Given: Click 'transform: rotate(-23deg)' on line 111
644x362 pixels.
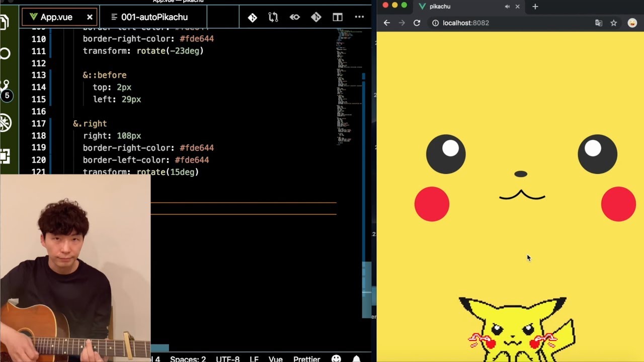Looking at the screenshot, I should coord(143,51).
